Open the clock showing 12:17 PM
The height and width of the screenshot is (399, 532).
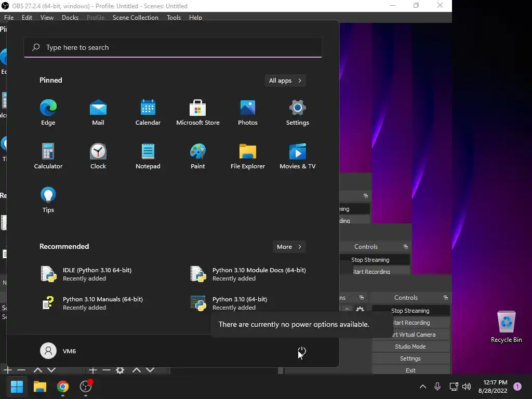(493, 386)
